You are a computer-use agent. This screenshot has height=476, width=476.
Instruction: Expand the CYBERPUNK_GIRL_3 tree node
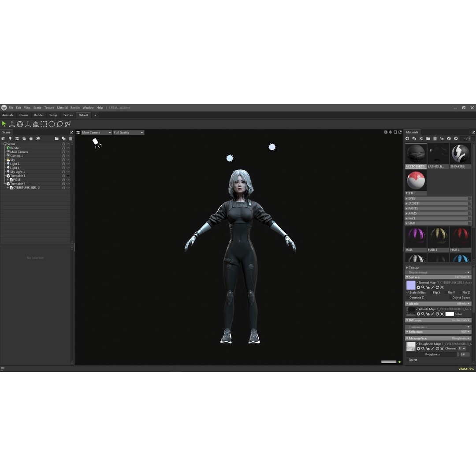[x=8, y=188]
